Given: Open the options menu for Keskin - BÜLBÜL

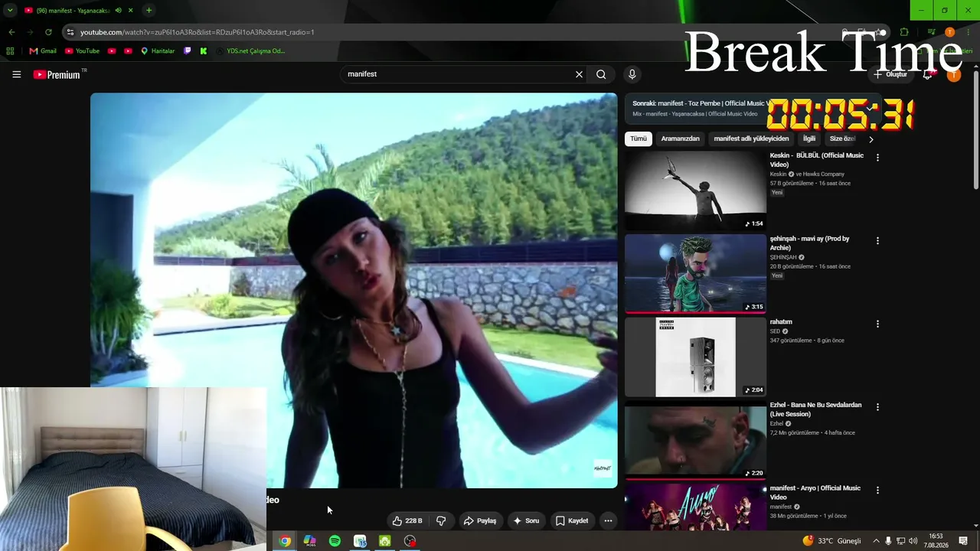Looking at the screenshot, I should (877, 158).
